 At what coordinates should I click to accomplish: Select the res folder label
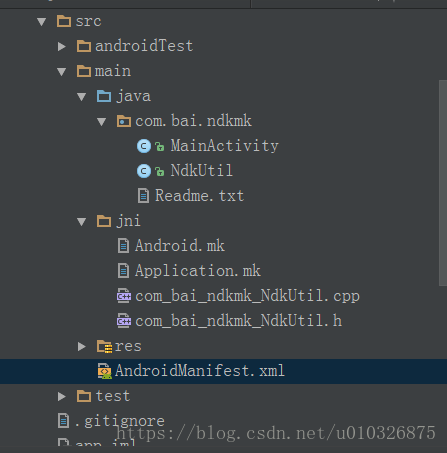tap(128, 346)
